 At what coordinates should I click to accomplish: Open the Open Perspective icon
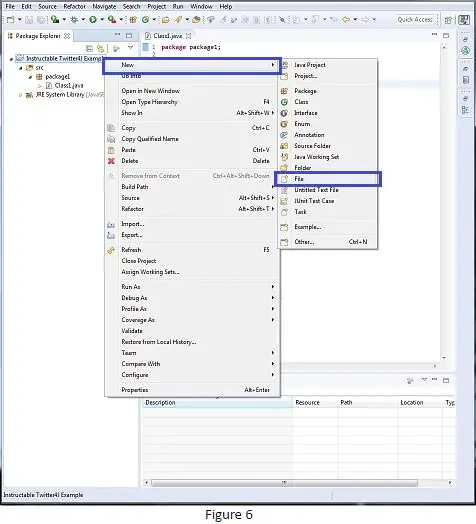coord(448,20)
